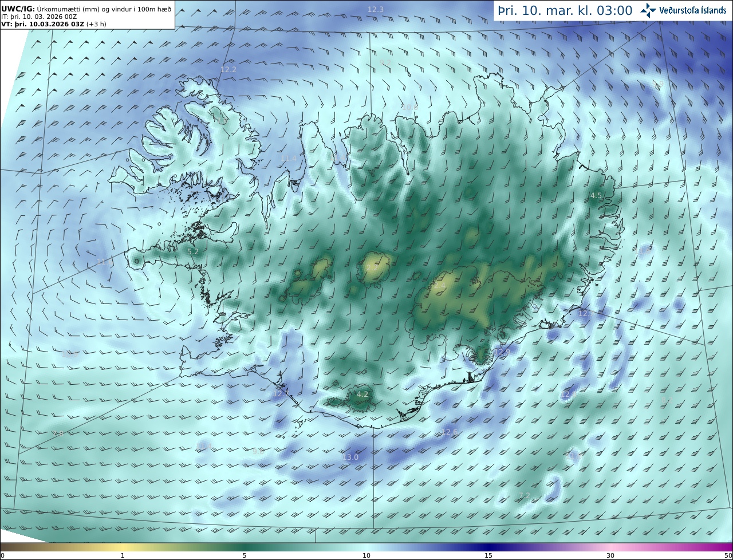Click the 13.0 value label south of Iceland

tap(350, 457)
